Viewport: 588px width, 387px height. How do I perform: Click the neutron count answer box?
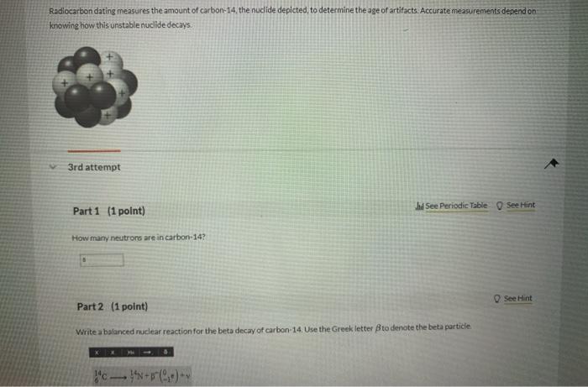[102, 260]
